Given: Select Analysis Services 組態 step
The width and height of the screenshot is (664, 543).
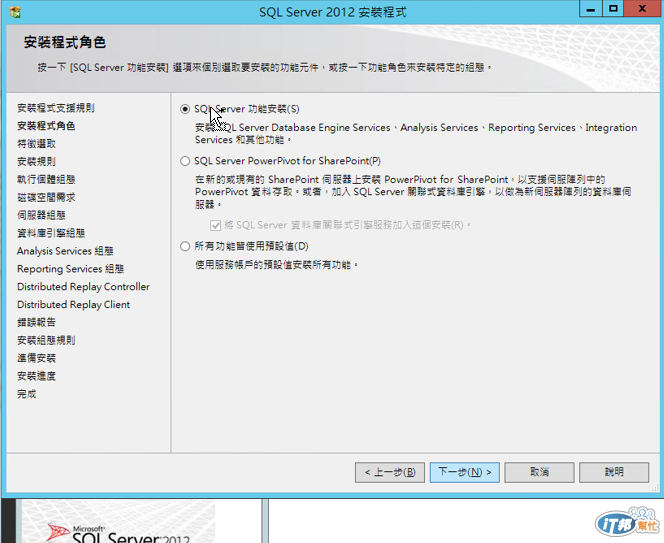Looking at the screenshot, I should pyautogui.click(x=65, y=251).
